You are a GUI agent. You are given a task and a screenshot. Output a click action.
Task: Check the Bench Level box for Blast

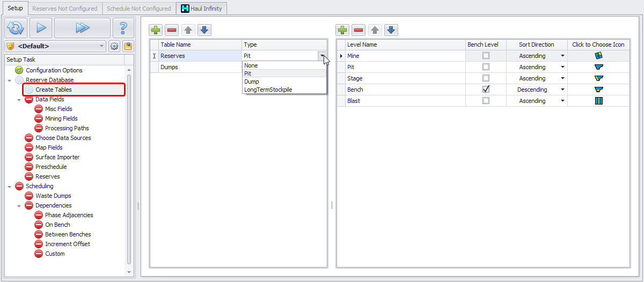click(x=486, y=101)
